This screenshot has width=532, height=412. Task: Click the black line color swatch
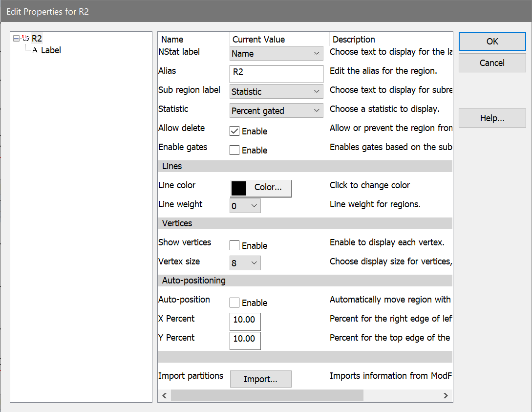click(239, 188)
